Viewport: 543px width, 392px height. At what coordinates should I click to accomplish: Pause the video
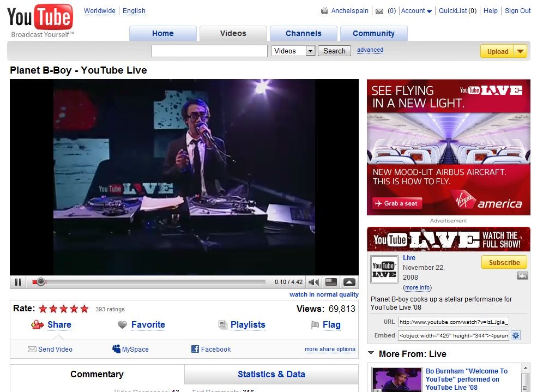click(x=19, y=282)
